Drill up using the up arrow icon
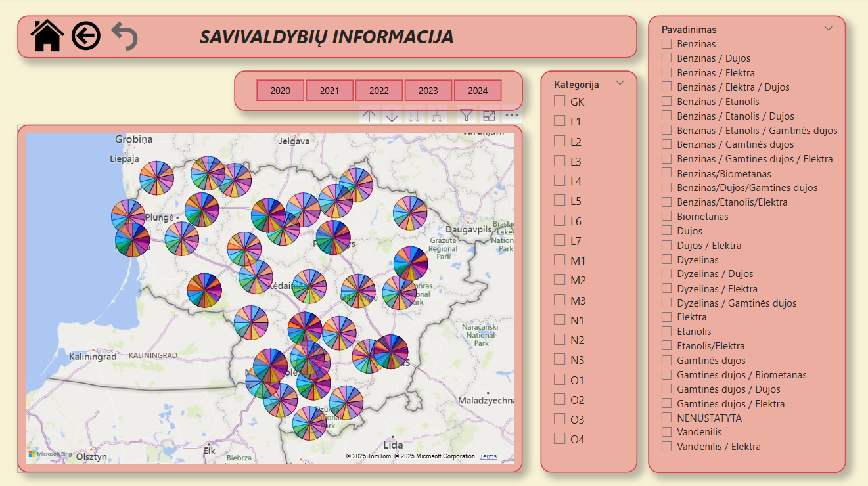This screenshot has width=868, height=486. click(x=370, y=116)
